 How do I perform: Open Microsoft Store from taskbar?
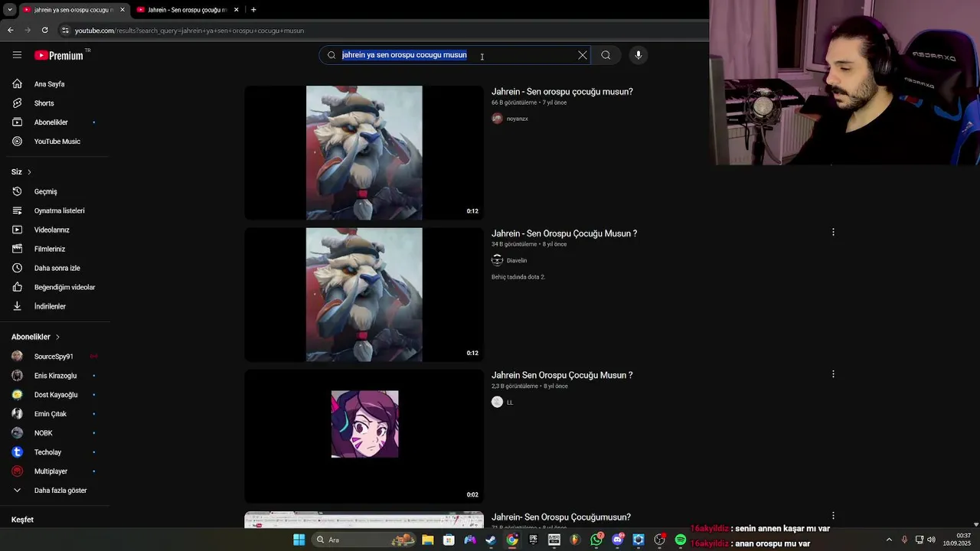[449, 540]
